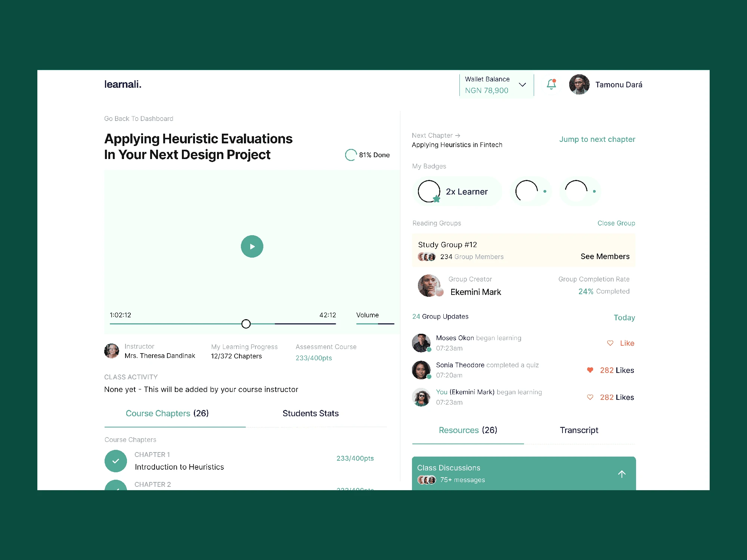Image resolution: width=747 pixels, height=560 pixels.
Task: Click the 81% Done progress ring
Action: click(x=351, y=155)
